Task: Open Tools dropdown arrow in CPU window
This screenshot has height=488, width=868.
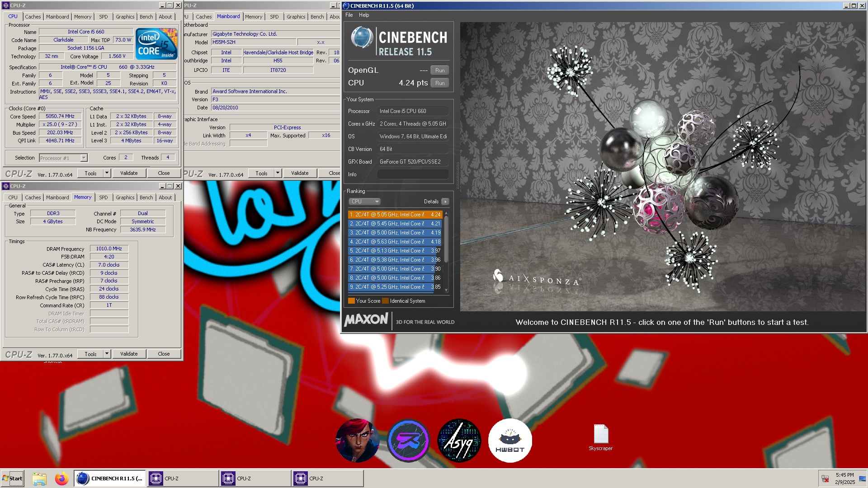Action: click(x=107, y=173)
